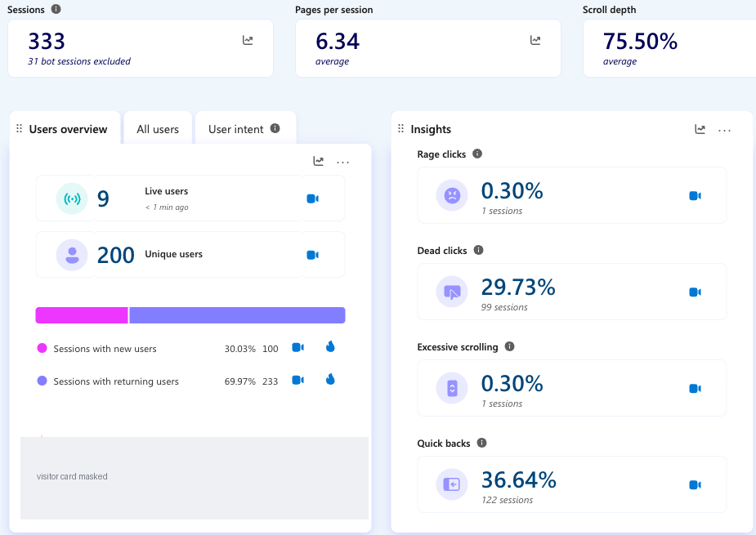Click the 75.50% scroll depth value
The image size is (756, 535).
point(640,42)
